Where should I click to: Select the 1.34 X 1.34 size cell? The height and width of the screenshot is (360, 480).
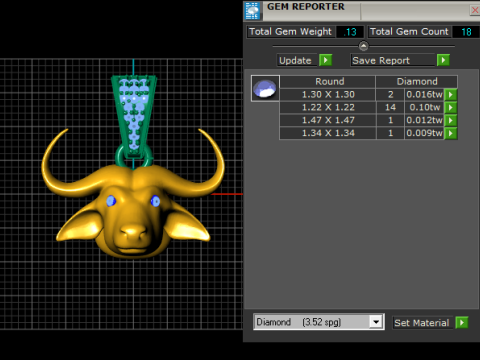328,133
